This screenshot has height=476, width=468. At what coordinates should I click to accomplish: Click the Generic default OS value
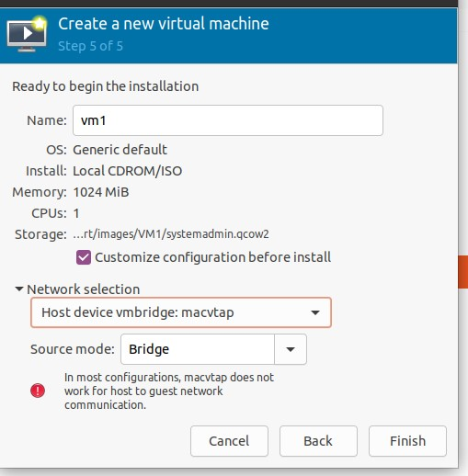(x=120, y=150)
